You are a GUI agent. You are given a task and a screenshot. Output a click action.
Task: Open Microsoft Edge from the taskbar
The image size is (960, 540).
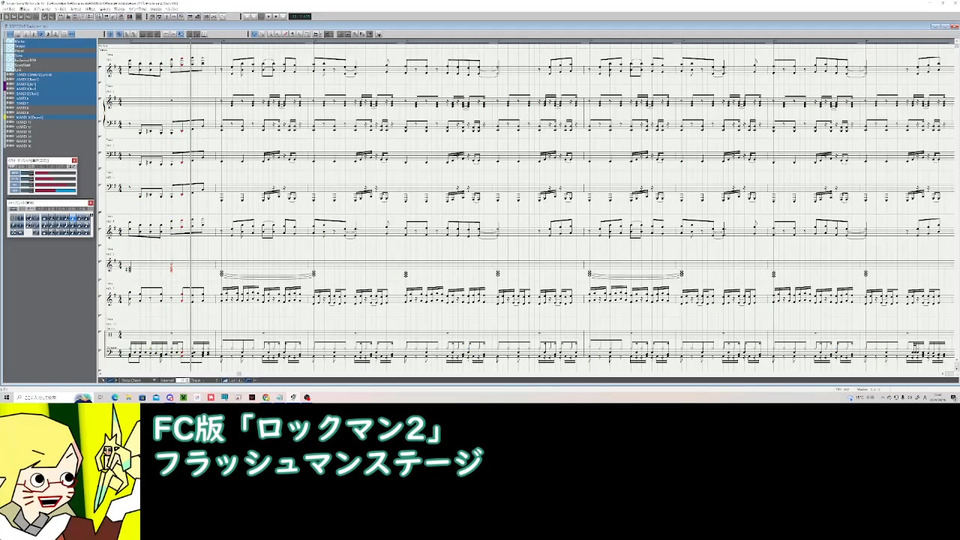click(115, 397)
